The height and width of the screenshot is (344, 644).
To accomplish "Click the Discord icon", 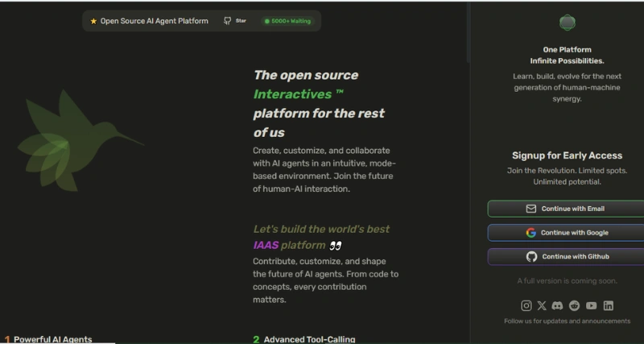I will point(557,305).
